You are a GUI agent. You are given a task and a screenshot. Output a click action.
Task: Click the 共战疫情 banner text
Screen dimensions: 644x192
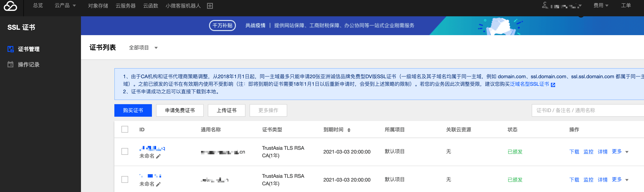pos(255,25)
